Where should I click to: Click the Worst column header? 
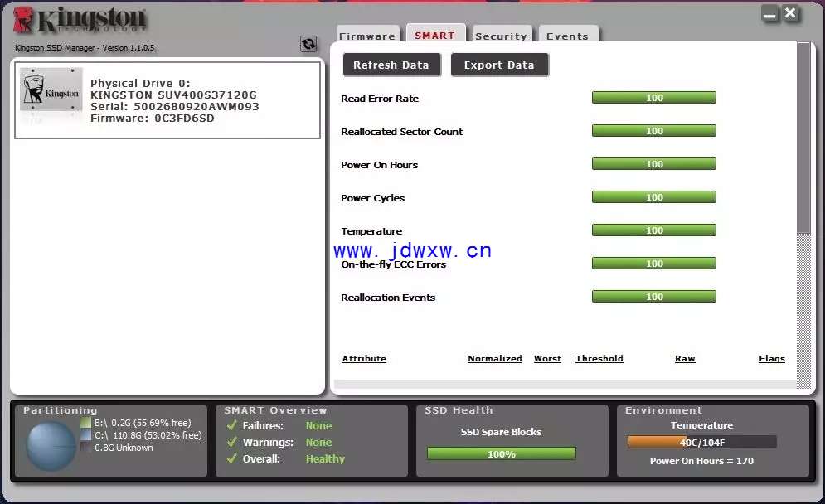tap(547, 358)
